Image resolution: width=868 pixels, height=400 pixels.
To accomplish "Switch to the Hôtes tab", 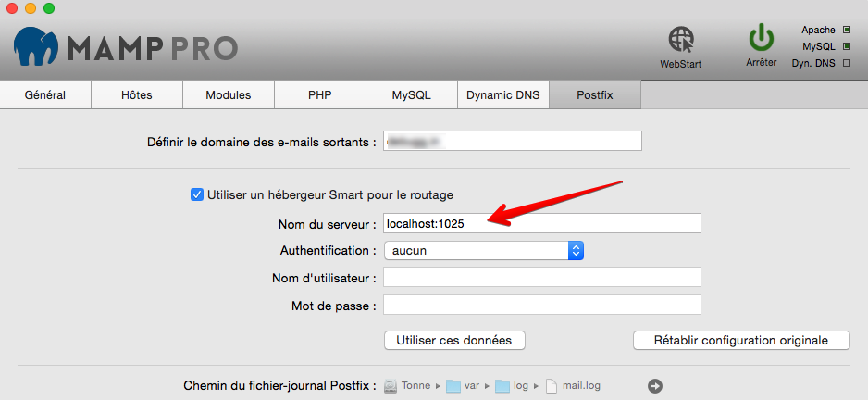I will point(137,94).
